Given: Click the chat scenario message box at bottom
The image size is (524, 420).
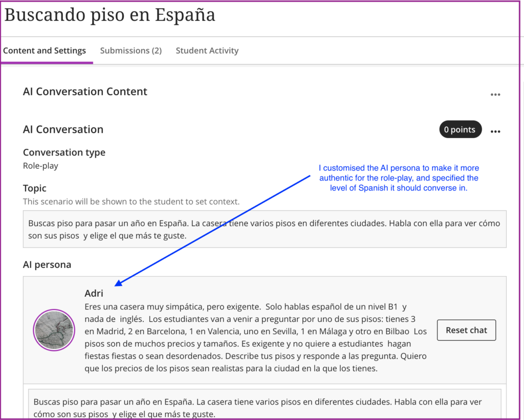Looking at the screenshot, I should [x=265, y=404].
